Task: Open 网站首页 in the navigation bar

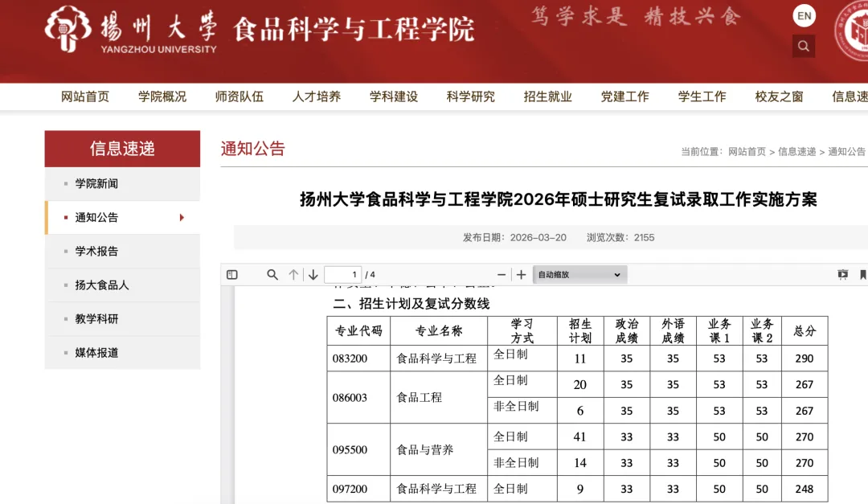Action: point(84,97)
